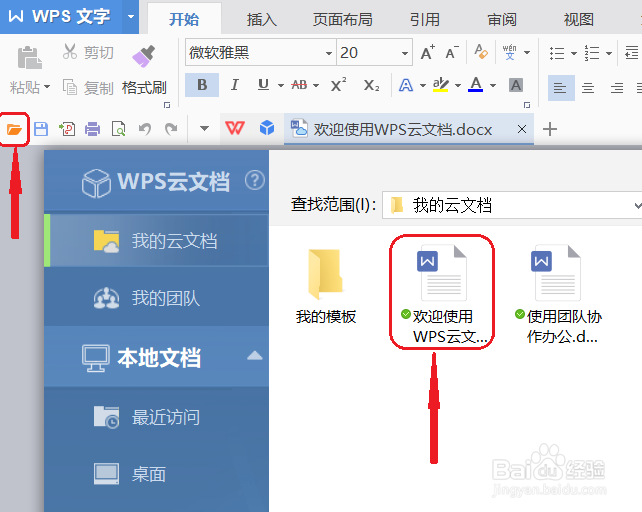Insert bulleted list
The height and width of the screenshot is (512, 642).
[557, 53]
